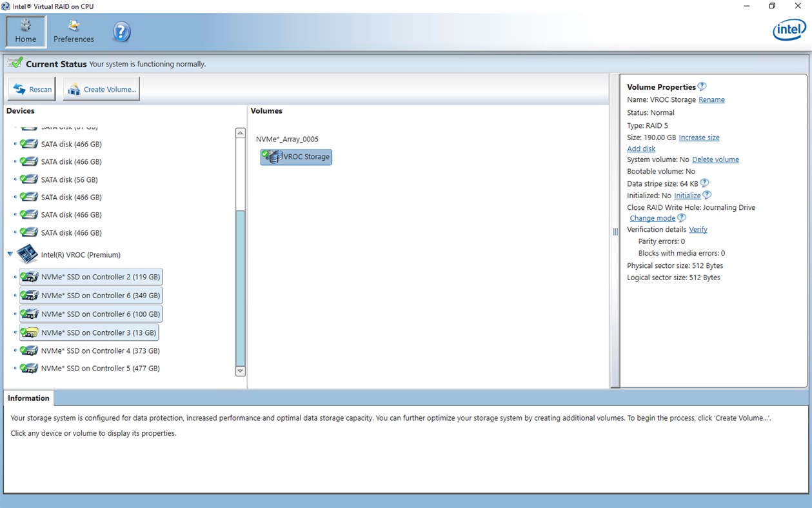Click the Intel(R) VROC (Premium) controller icon

[27, 254]
